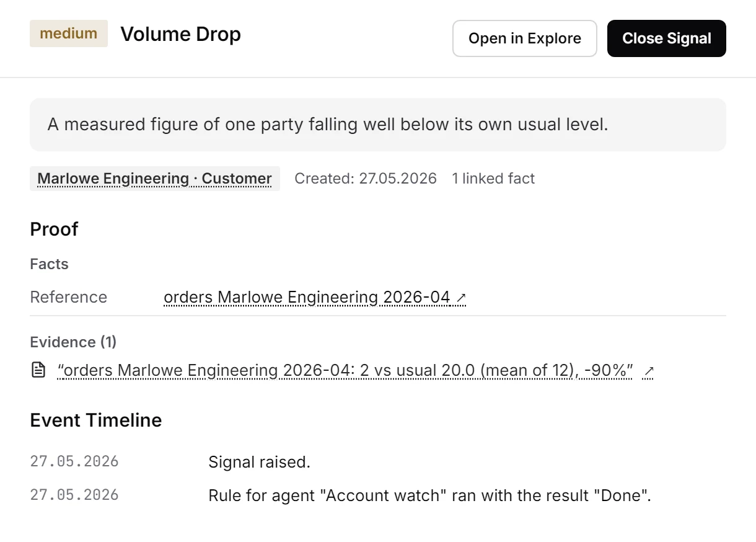Click the Created: 27.05.2026 text
Viewport: 756px width, 542px height.
coord(366,179)
